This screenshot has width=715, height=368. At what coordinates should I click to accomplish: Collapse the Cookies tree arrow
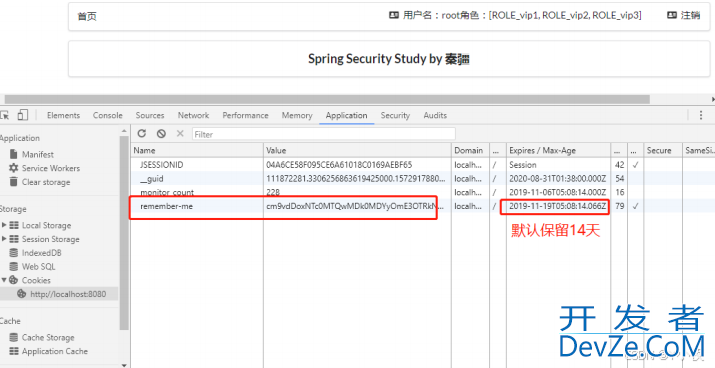[4, 280]
